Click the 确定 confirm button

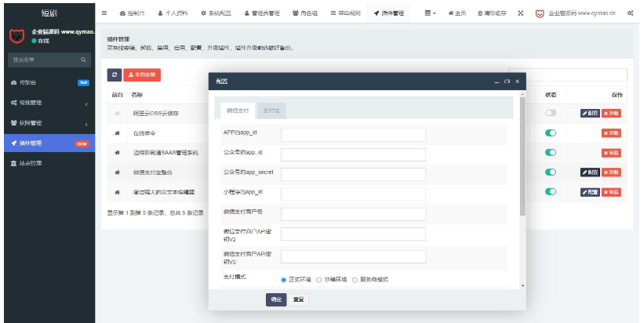tap(276, 299)
